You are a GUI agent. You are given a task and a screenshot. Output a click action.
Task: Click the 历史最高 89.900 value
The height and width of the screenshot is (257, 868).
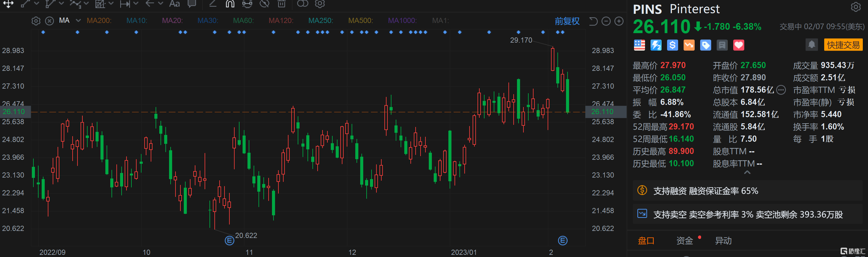pos(681,151)
